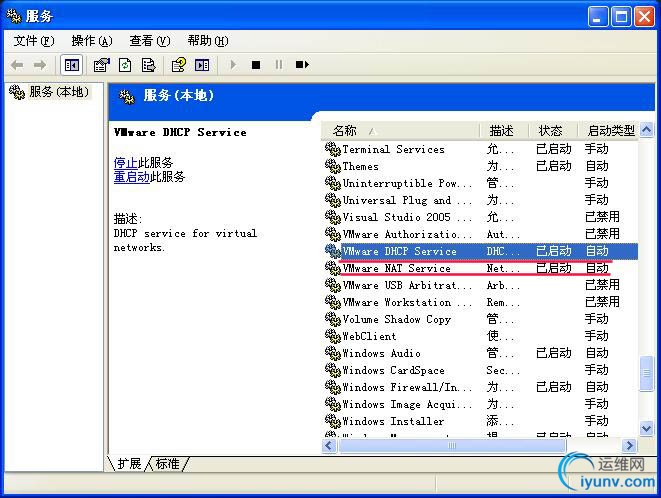Image resolution: width=661 pixels, height=498 pixels.
Task: Select the Windows Installer row
Action: (x=480, y=421)
